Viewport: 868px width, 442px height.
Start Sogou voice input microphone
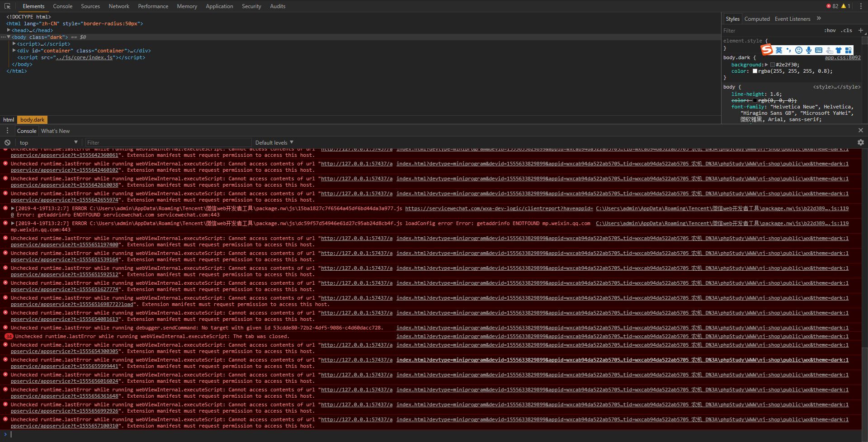pos(808,50)
